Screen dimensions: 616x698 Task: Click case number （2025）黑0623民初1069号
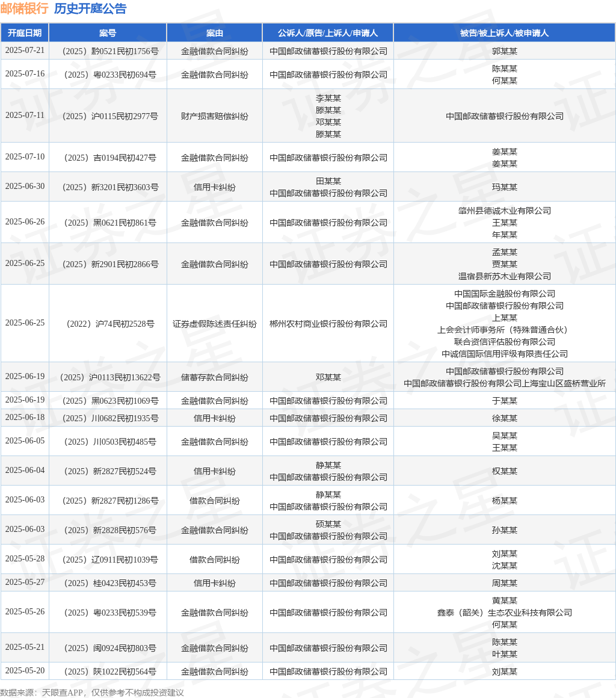pos(110,401)
